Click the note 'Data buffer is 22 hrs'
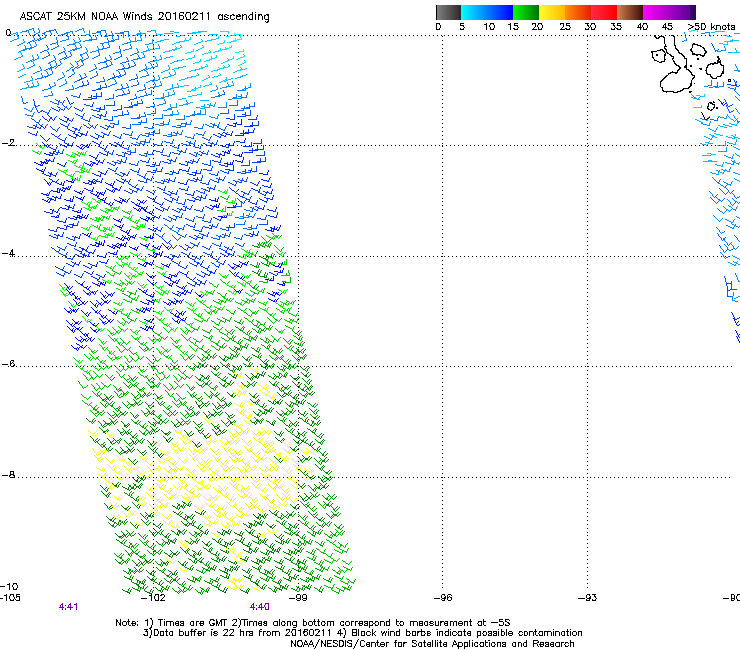 tap(204, 633)
